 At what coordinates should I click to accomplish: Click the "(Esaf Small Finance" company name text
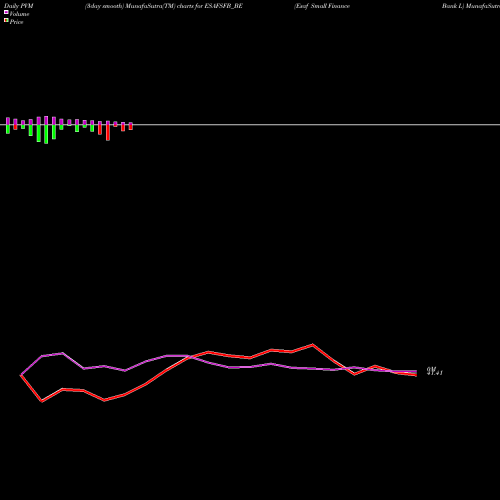322,6
